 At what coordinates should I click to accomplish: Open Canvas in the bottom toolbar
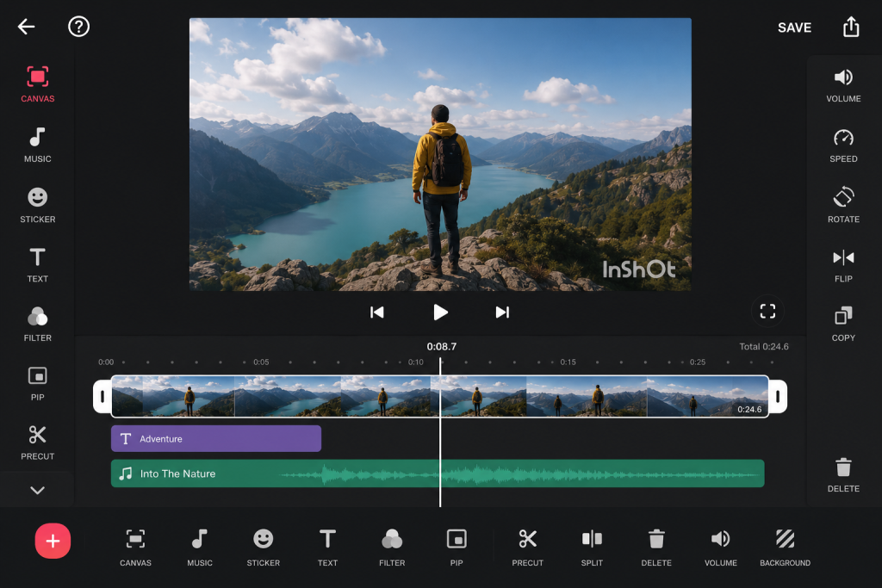(x=135, y=548)
